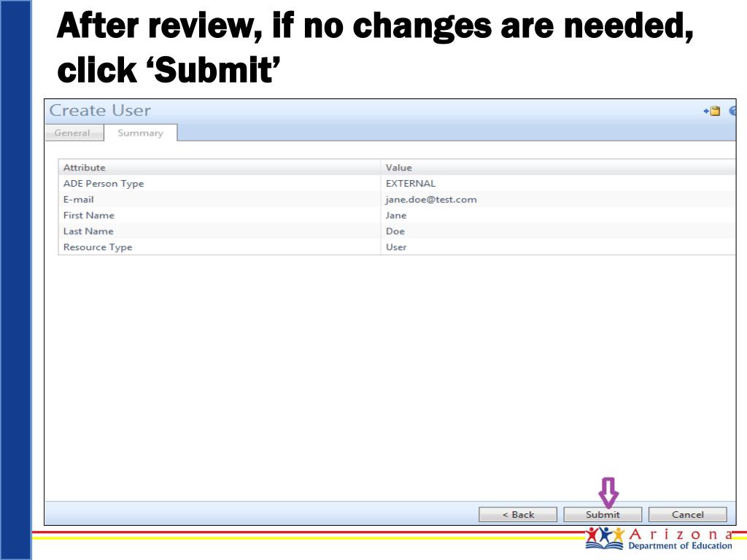Select the ADE Person Type row label
Viewport: 747px width, 560px height.
tap(104, 183)
